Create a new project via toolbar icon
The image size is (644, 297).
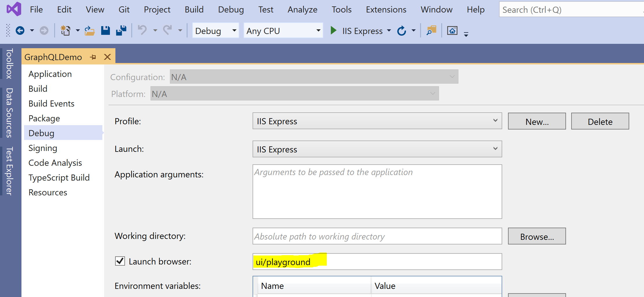coord(66,30)
